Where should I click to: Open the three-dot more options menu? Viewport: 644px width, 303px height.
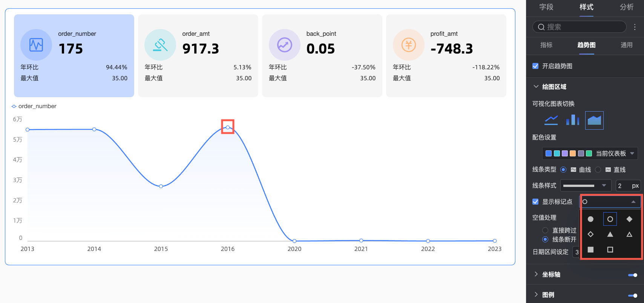[x=635, y=27]
